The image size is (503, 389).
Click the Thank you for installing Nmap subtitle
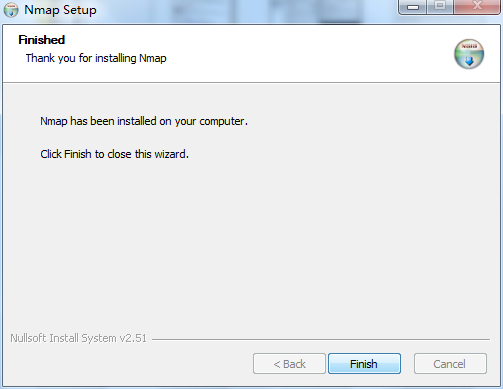[96, 58]
